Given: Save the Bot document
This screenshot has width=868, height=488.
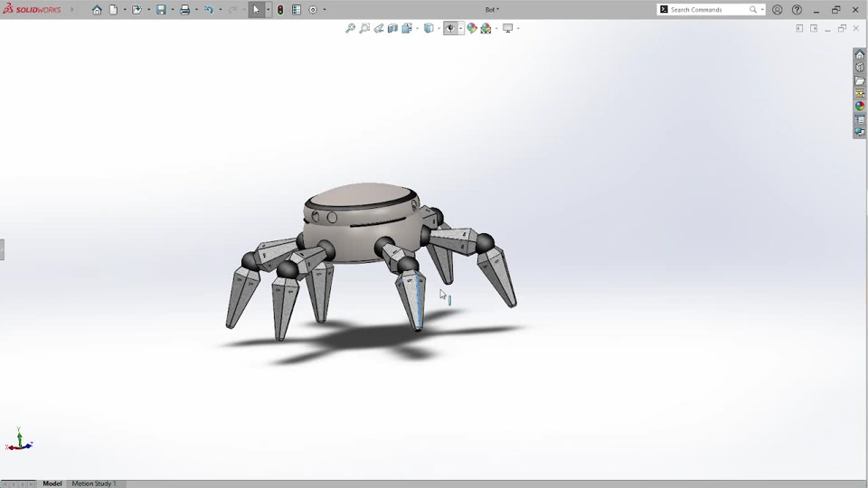Looking at the screenshot, I should click(161, 10).
